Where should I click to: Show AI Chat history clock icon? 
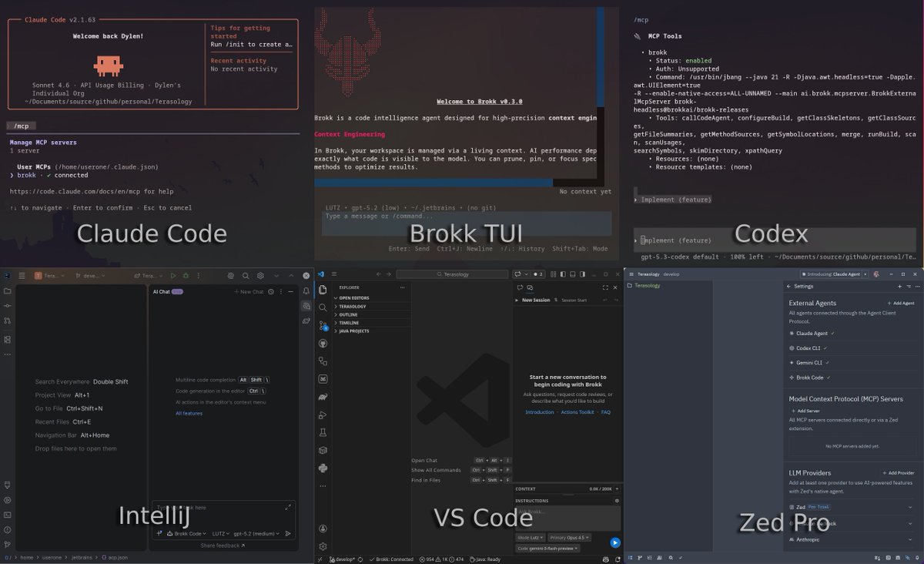pyautogui.click(x=270, y=291)
